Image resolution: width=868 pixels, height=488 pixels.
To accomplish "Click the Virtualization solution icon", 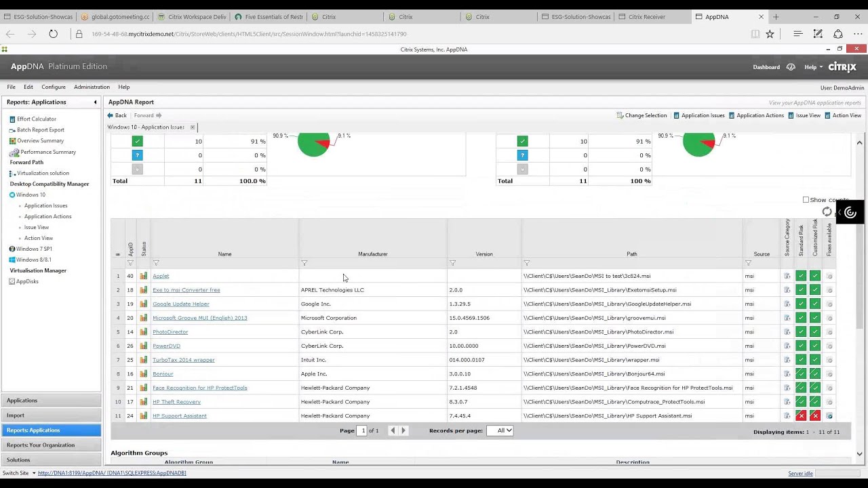I will tap(12, 173).
